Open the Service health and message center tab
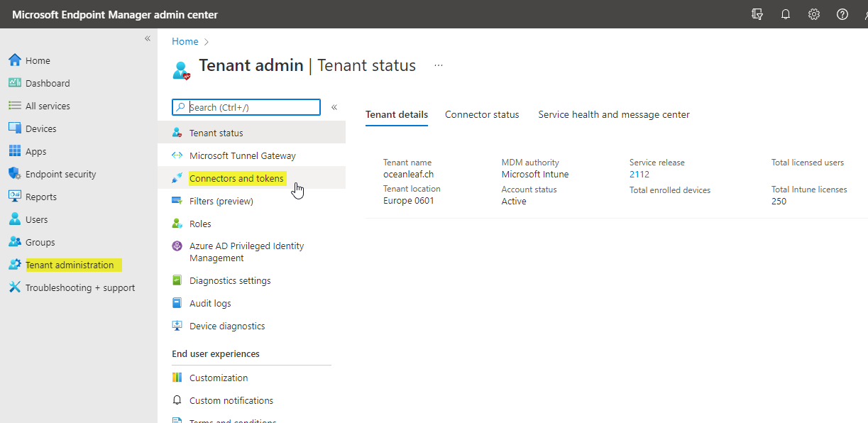The image size is (868, 423). (x=613, y=114)
